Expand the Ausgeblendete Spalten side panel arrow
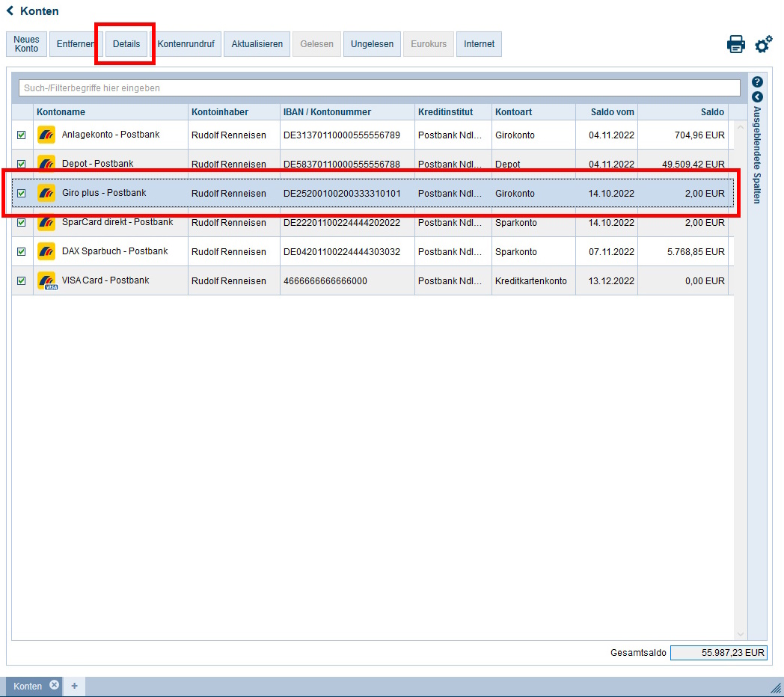This screenshot has height=697, width=784. 757,97
